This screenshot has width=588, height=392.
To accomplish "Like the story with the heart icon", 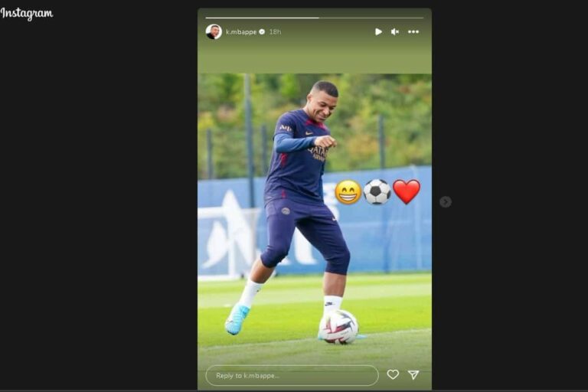I will tap(393, 374).
